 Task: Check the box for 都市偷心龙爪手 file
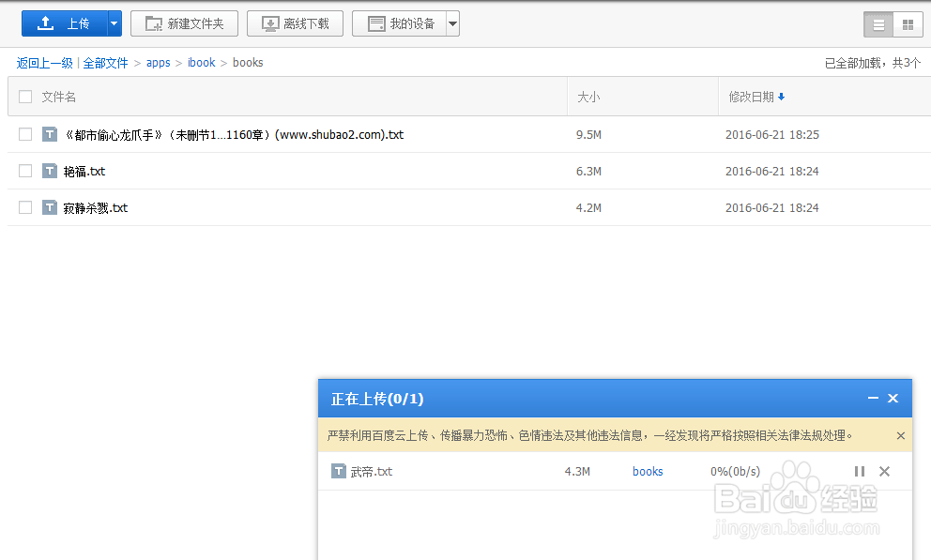pyautogui.click(x=25, y=135)
